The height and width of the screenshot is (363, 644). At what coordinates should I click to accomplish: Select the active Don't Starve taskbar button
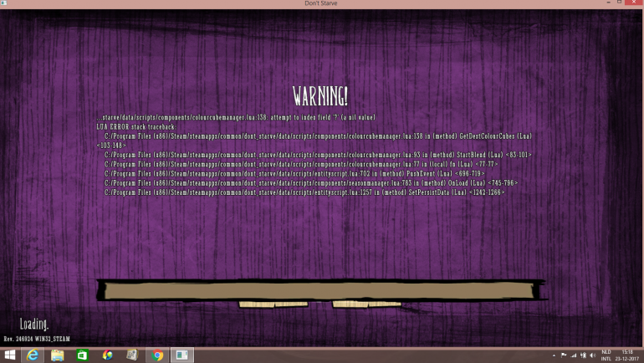coord(181,355)
